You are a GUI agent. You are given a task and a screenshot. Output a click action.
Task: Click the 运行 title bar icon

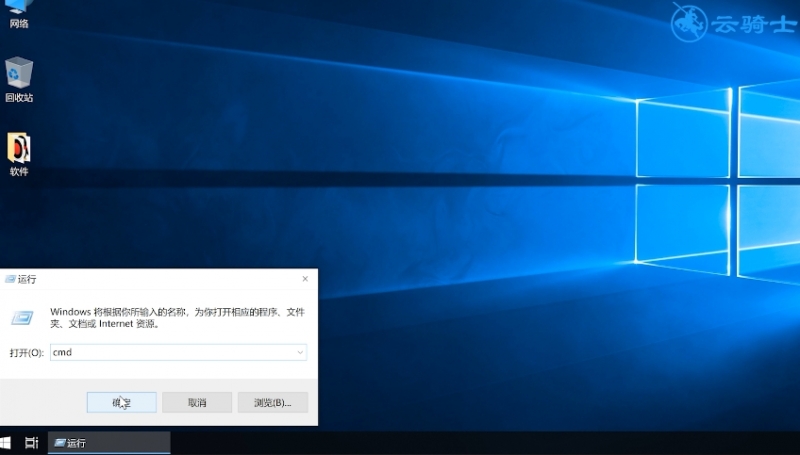10,279
